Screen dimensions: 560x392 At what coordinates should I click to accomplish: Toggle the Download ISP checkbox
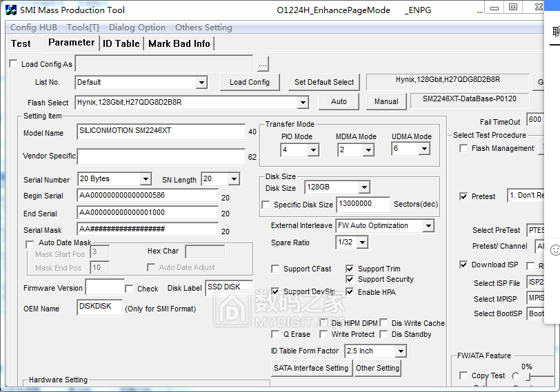463,265
